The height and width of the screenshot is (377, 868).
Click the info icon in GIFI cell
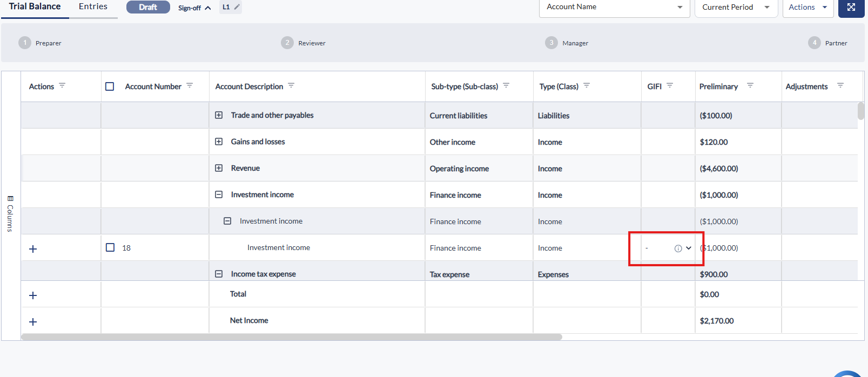tap(678, 248)
